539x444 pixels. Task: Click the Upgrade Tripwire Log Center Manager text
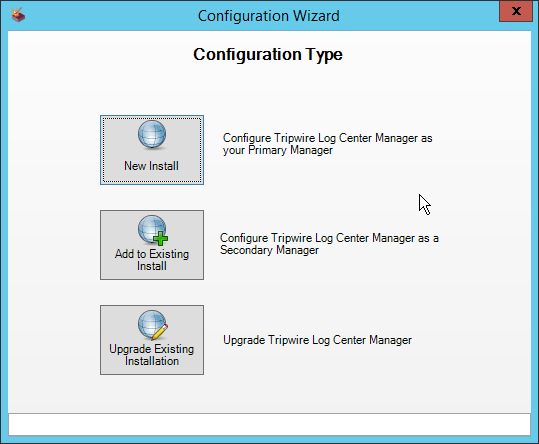317,340
